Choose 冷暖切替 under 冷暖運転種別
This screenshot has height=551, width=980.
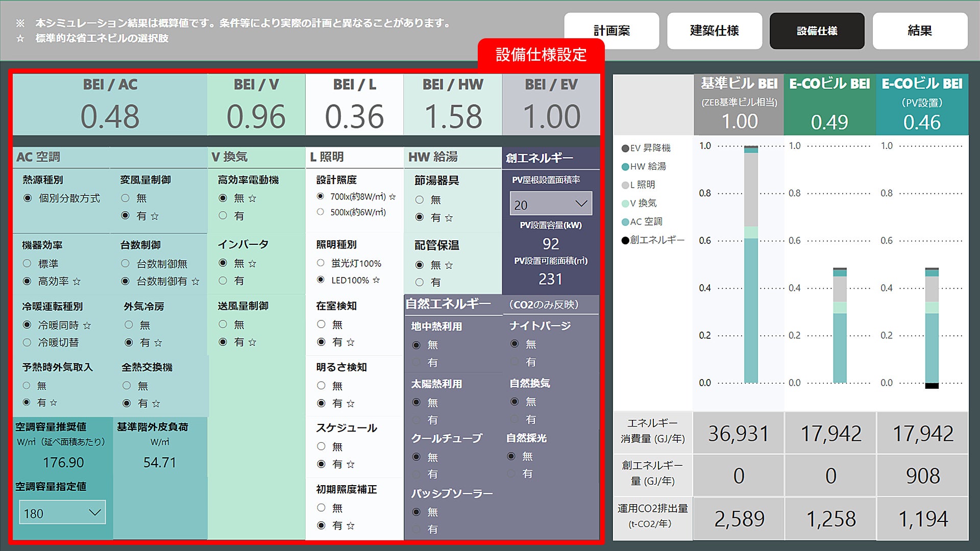coord(27,342)
